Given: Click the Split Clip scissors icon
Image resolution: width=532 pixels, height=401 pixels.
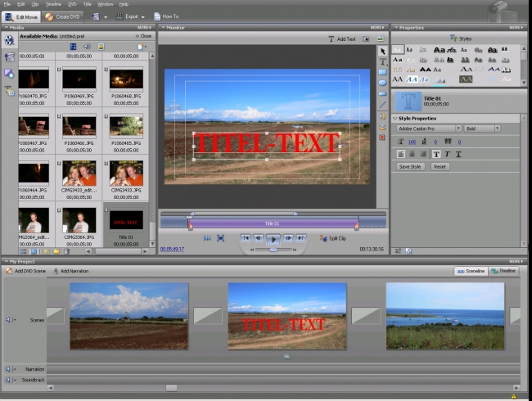Looking at the screenshot, I should click(x=322, y=238).
